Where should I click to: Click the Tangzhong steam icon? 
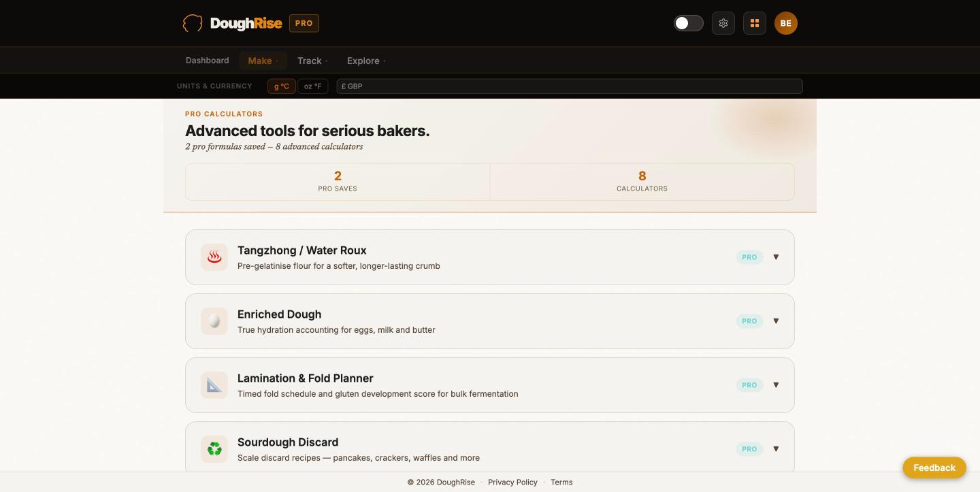point(214,257)
